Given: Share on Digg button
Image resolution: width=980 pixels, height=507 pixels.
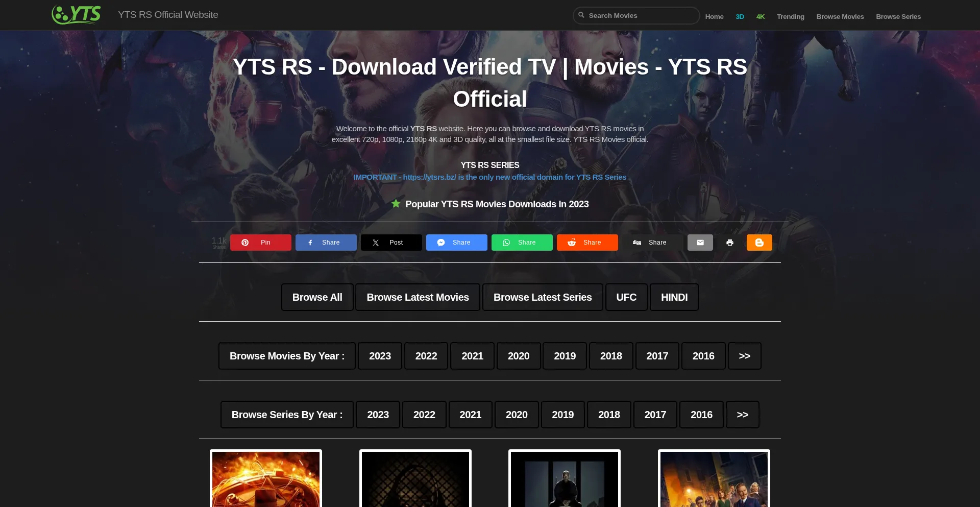Looking at the screenshot, I should point(652,243).
